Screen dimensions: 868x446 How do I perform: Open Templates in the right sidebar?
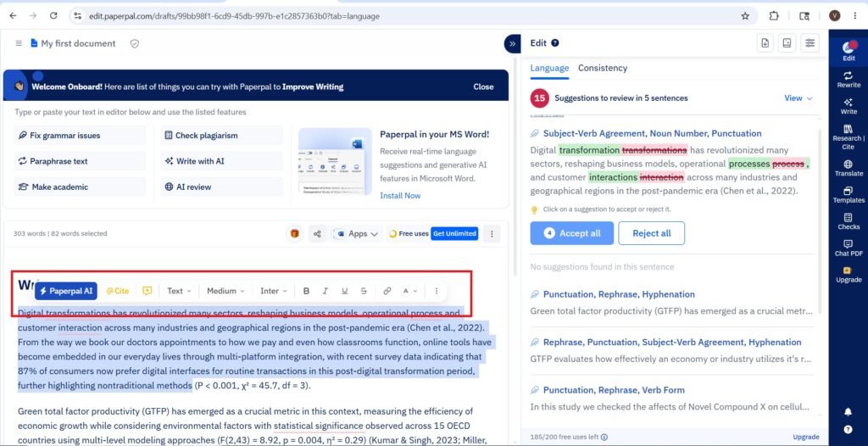(x=848, y=195)
